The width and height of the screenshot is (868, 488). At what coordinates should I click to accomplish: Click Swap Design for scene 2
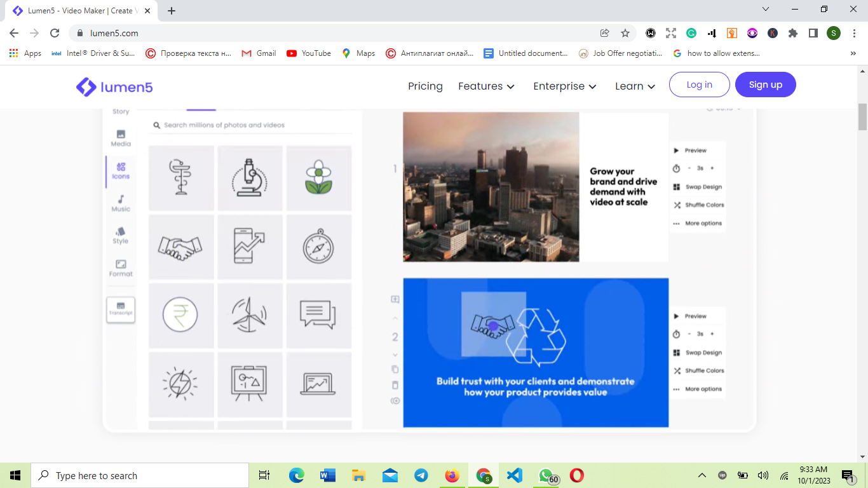click(x=698, y=353)
